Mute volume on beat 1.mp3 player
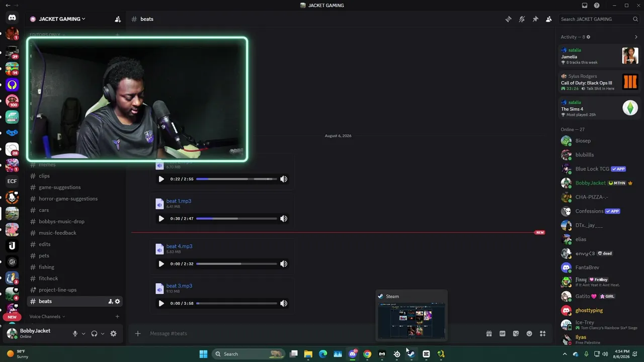Viewport: 644px width, 362px height. [x=284, y=219]
